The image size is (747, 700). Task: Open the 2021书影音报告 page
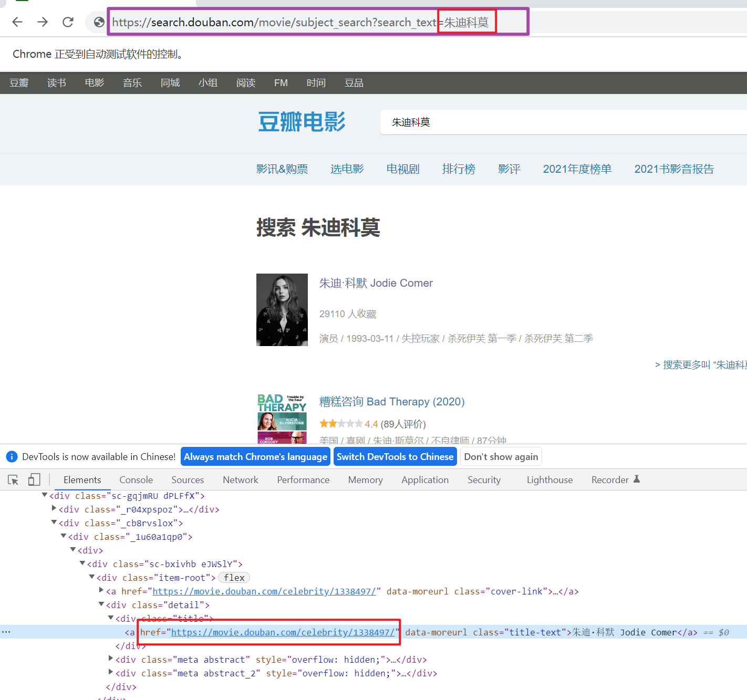point(674,169)
